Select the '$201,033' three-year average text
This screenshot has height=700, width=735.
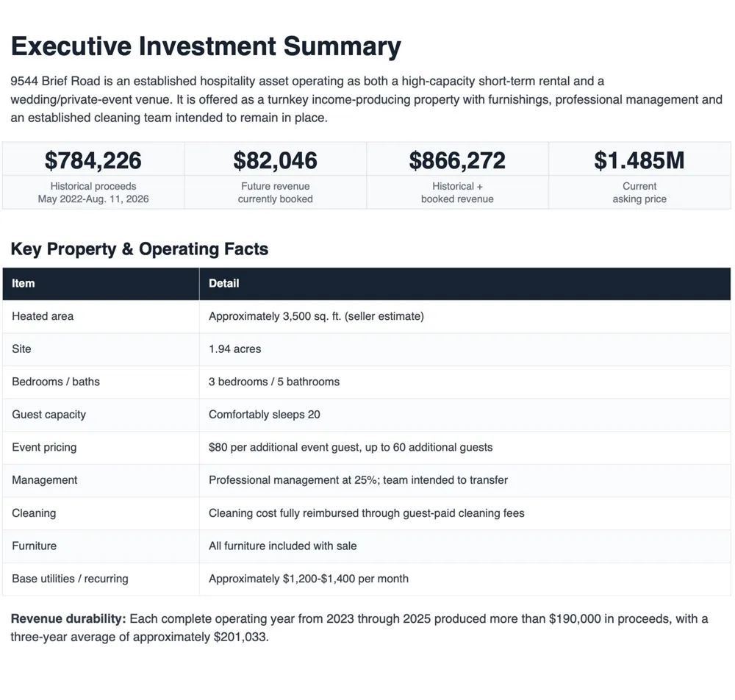[x=240, y=637]
